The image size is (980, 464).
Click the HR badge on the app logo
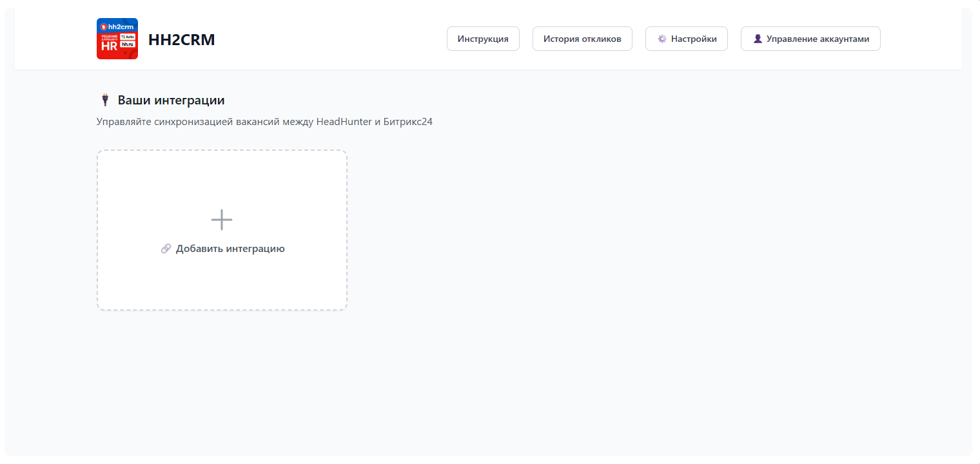(110, 46)
